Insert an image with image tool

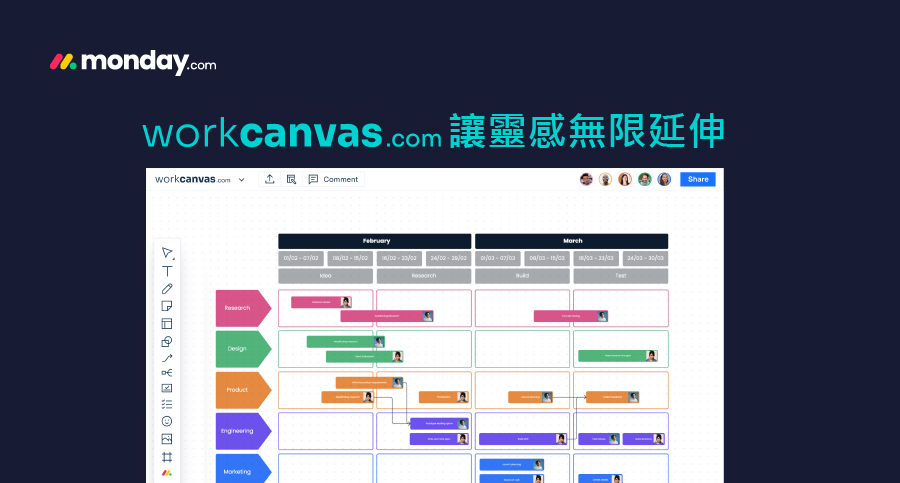point(167,439)
